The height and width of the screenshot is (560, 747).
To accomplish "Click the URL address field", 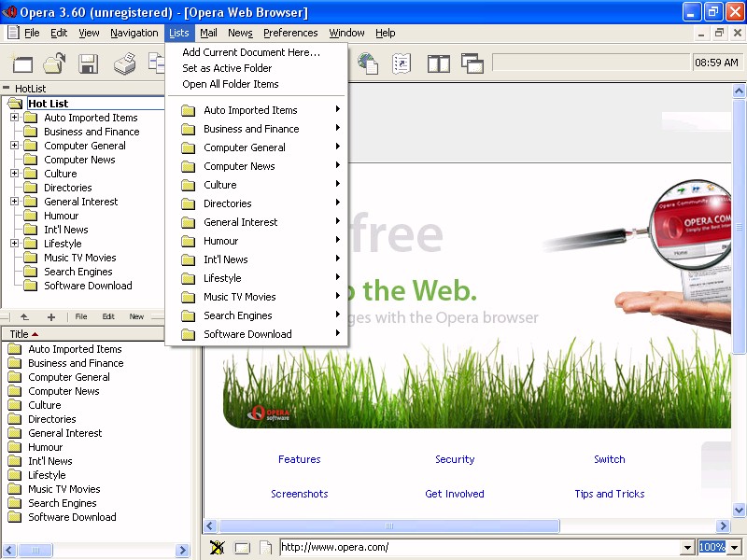I will tap(480, 547).
